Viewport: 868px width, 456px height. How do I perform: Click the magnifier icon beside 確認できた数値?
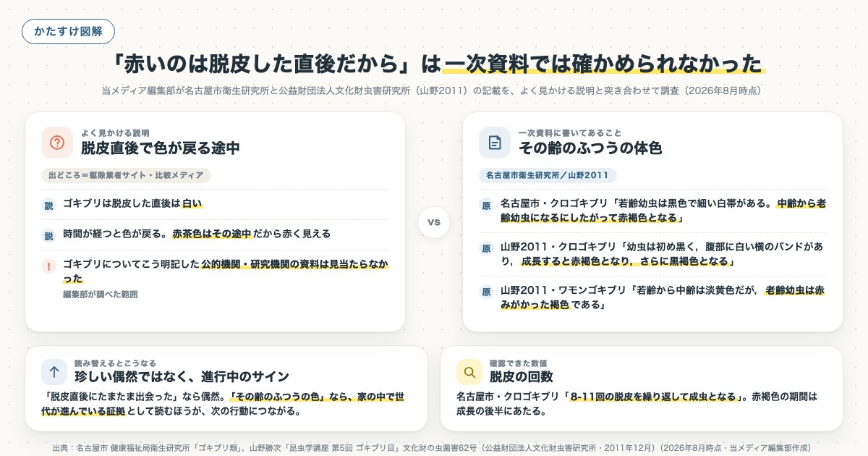tap(469, 372)
